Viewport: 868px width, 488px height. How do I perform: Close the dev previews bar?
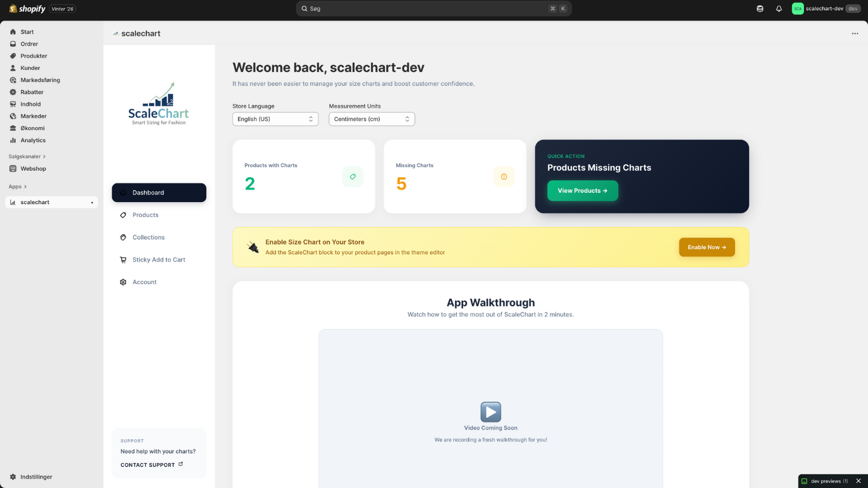tap(858, 481)
